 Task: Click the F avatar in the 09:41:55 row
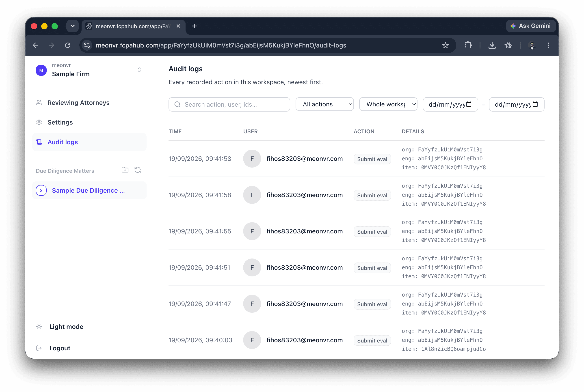click(252, 231)
